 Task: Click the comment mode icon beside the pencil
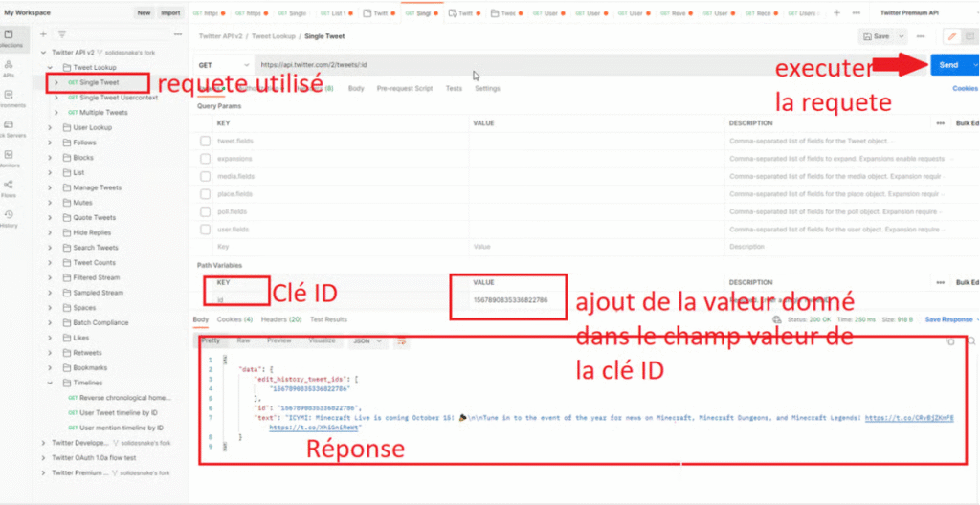(x=969, y=36)
